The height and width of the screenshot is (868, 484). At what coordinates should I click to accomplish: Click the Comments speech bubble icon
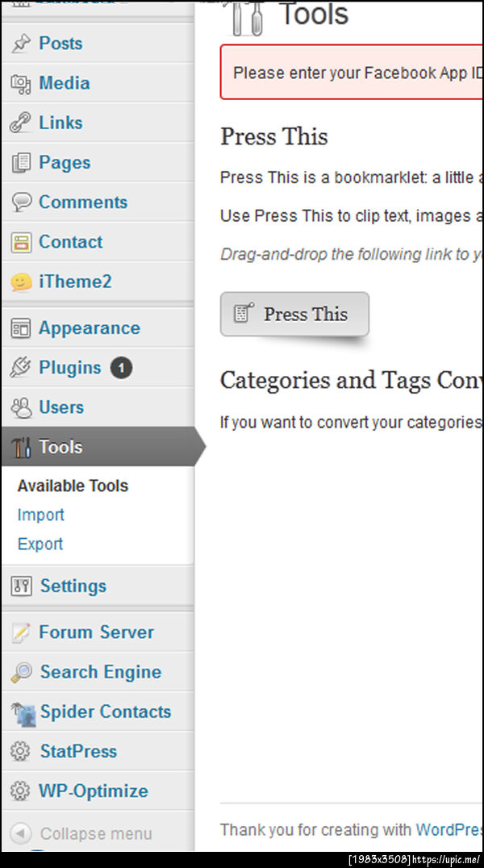[x=21, y=202]
